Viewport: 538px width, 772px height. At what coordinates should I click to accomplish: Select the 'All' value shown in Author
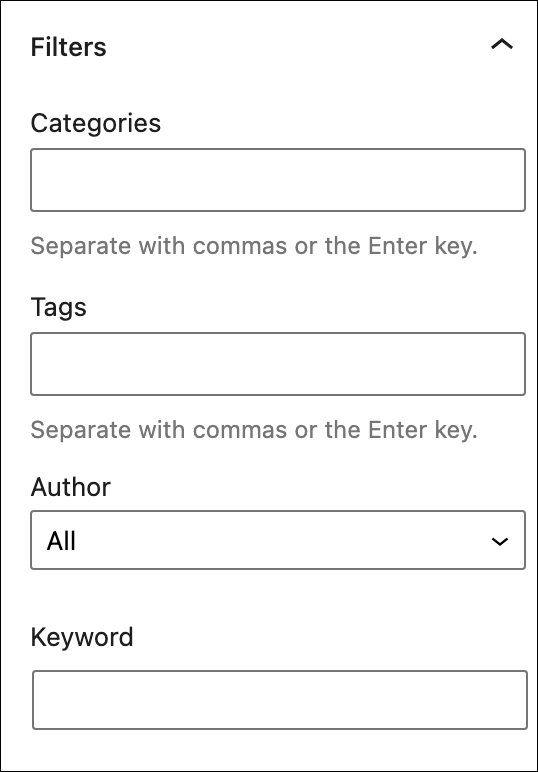pos(61,541)
